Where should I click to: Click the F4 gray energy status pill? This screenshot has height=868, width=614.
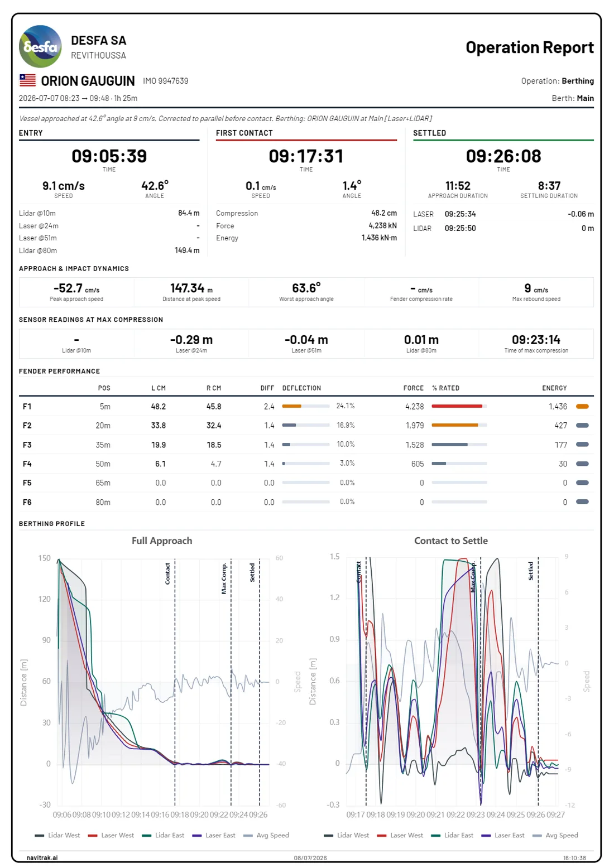[x=582, y=464]
